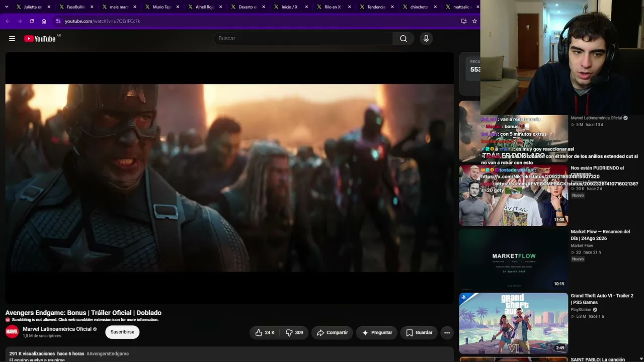The image size is (644, 362).
Task: Expand the tab search dropdown arrow
Action: (x=7, y=7)
